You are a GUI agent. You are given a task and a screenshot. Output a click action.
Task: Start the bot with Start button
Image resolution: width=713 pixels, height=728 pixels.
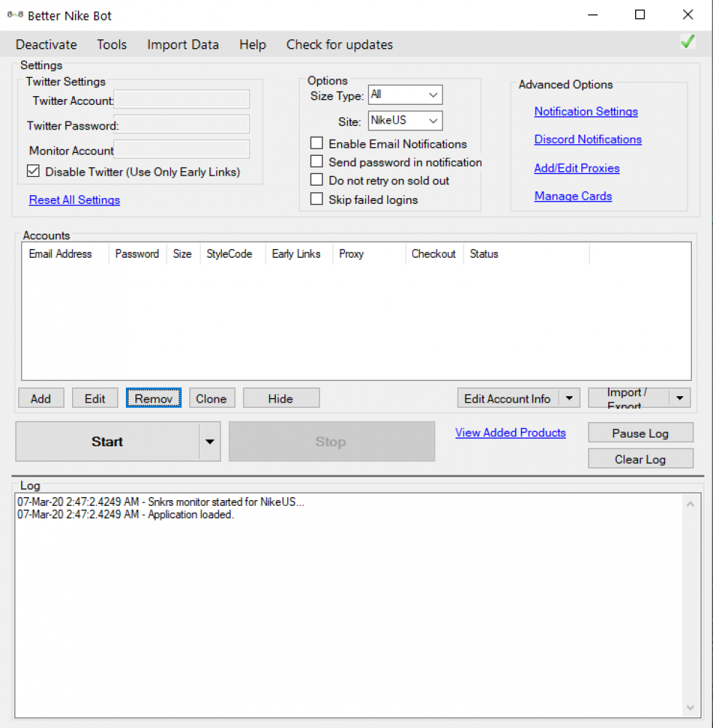coord(107,442)
